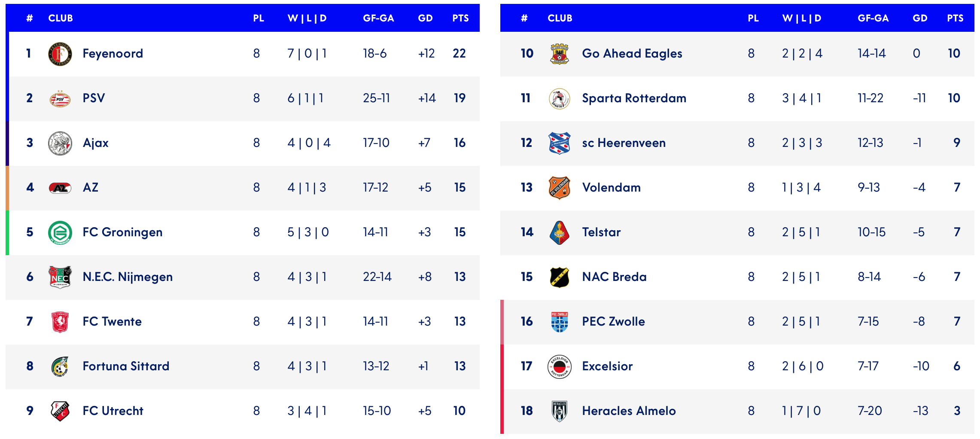This screenshot has height=439, width=980.
Task: Click the Go Ahead Eagles crest
Action: pyautogui.click(x=559, y=54)
